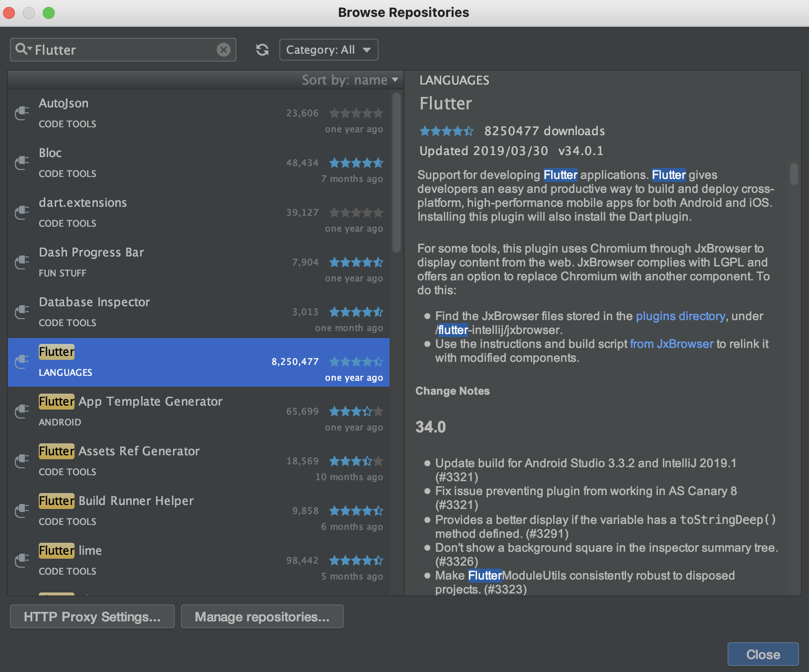Click Bloc's star rating in the list
Viewport: 809px width, 672px height.
356,163
